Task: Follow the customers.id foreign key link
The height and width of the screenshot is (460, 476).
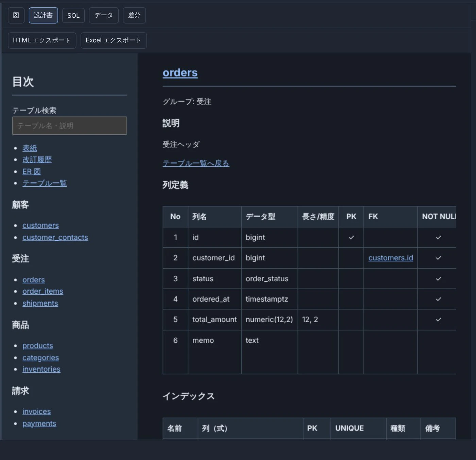Action: pos(391,258)
